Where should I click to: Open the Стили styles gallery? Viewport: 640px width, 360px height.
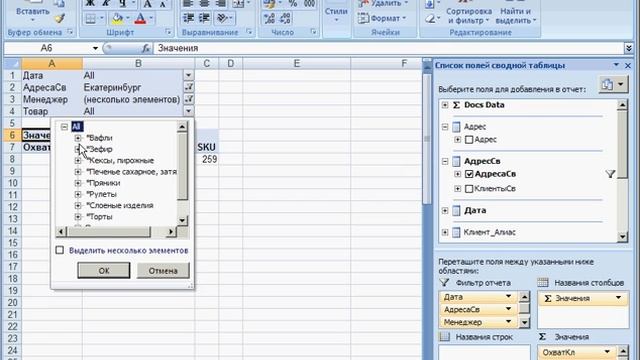pyautogui.click(x=336, y=15)
